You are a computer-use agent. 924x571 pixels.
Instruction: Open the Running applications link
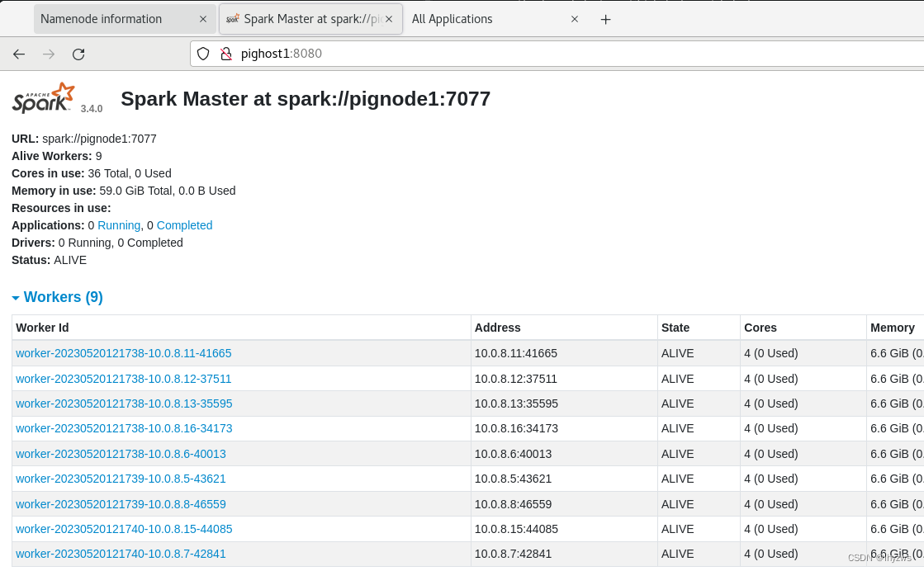[x=118, y=225]
